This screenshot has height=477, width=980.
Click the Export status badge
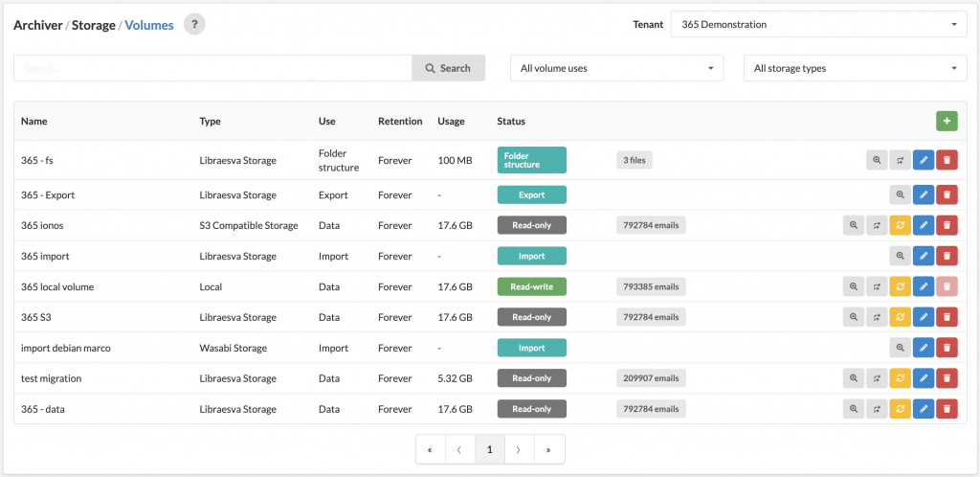(x=532, y=195)
